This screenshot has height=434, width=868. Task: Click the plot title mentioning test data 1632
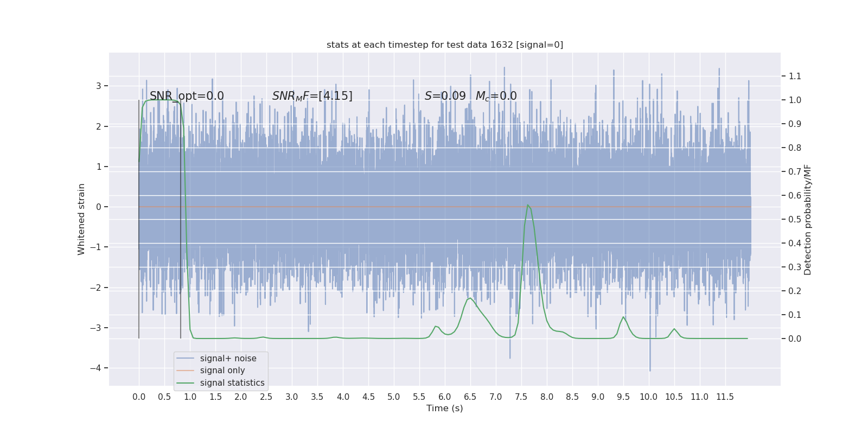[x=445, y=45]
